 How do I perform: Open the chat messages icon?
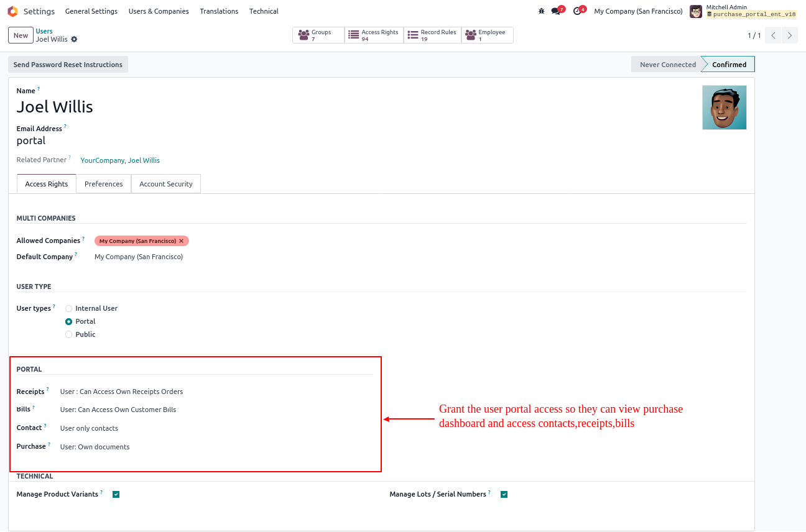coord(556,11)
